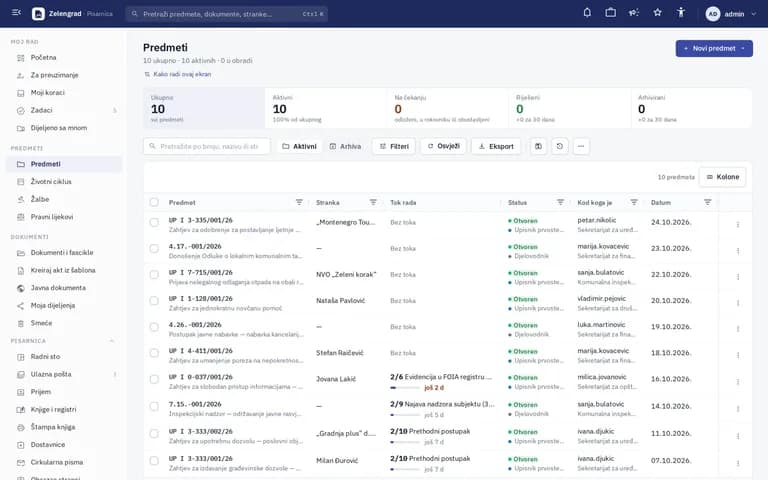
Task: Check the row UP I 7-715/001/26
Action: pyautogui.click(x=154, y=275)
